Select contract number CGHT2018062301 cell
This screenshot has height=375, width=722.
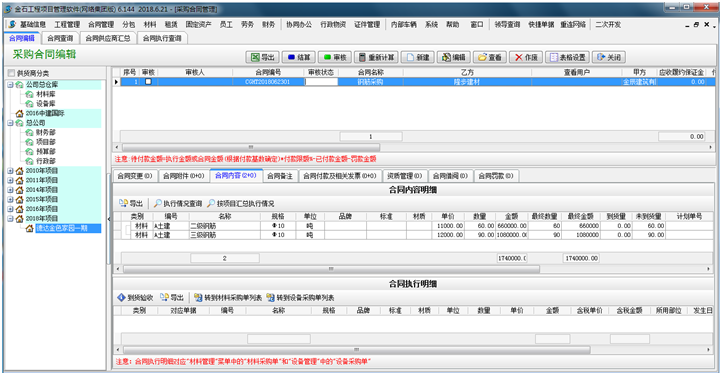click(x=268, y=82)
